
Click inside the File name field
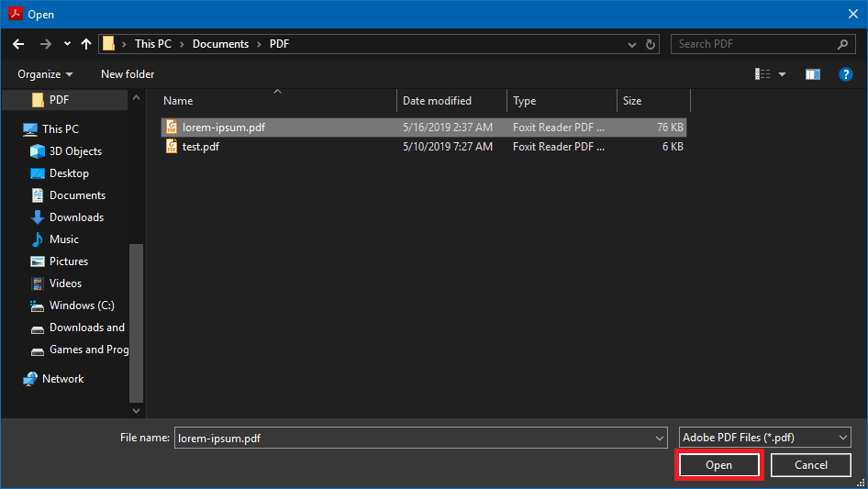(414, 438)
